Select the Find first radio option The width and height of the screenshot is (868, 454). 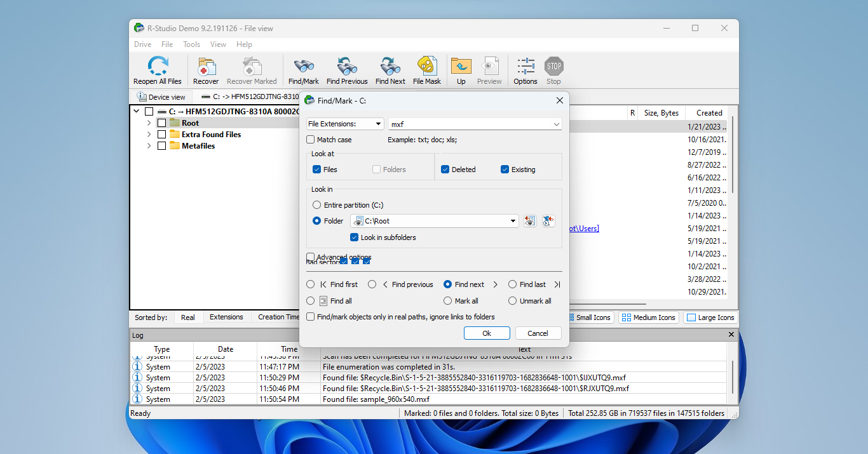pos(311,284)
